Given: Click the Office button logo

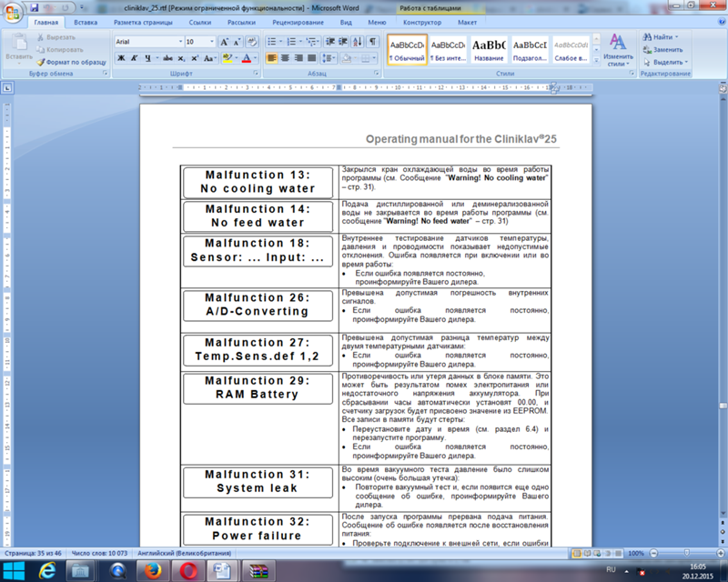Looking at the screenshot, I should point(13,12).
